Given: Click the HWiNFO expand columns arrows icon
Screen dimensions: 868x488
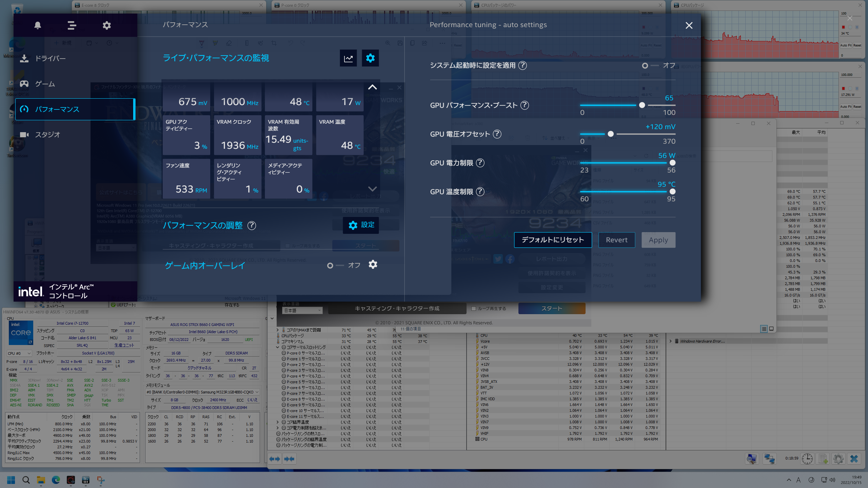Looking at the screenshot, I should coord(275,459).
